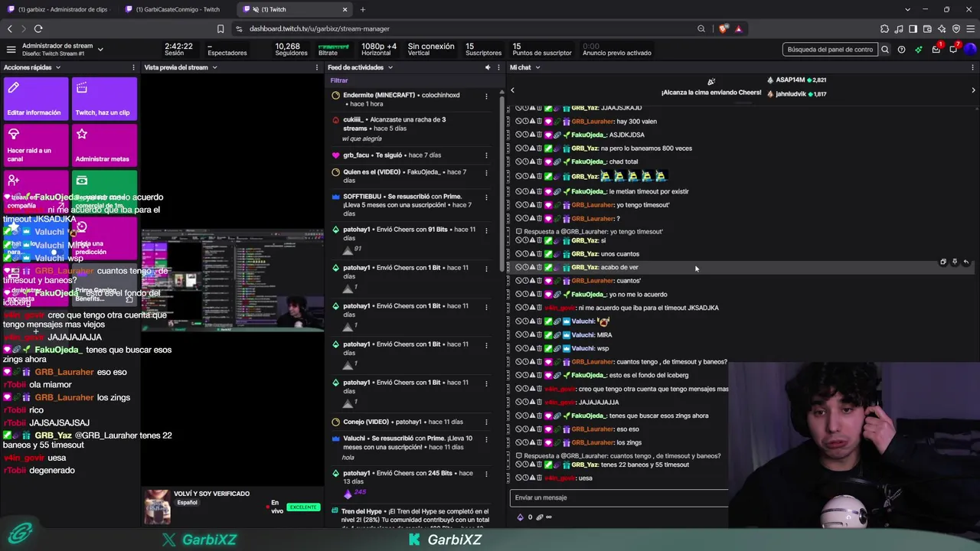Image resolution: width=980 pixels, height=551 pixels.
Task: Click the Suscriptores count stat
Action: (483, 50)
